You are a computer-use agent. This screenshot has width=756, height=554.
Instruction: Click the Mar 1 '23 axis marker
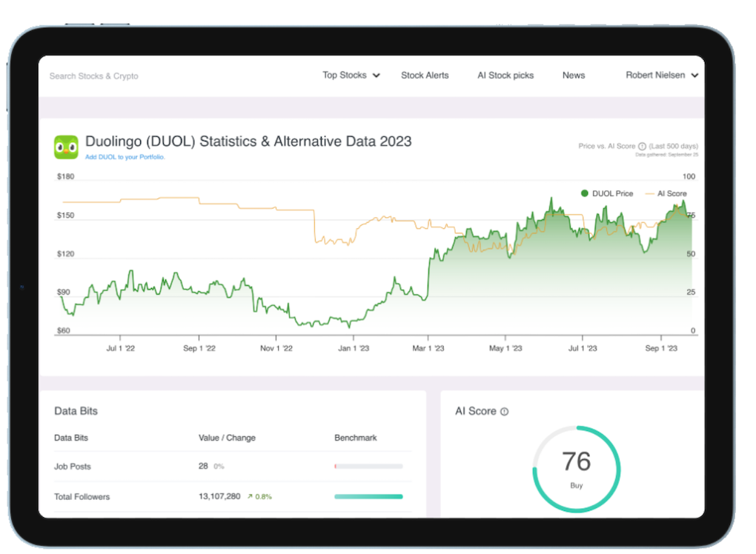(x=428, y=348)
